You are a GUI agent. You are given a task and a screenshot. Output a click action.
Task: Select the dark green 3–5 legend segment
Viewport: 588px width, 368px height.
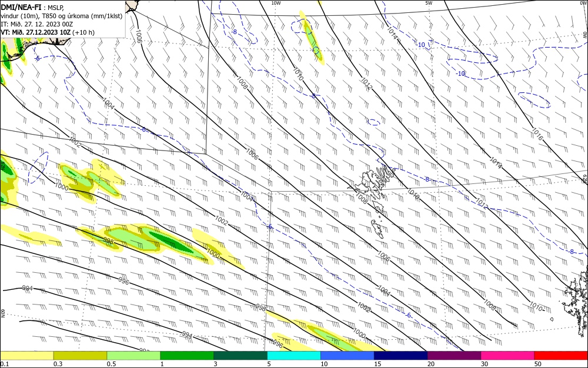click(x=240, y=356)
